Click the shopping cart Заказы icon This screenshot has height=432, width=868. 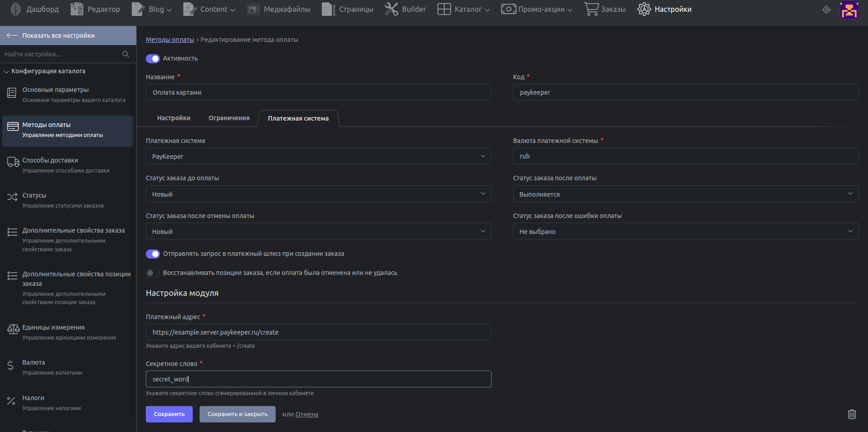click(x=591, y=9)
